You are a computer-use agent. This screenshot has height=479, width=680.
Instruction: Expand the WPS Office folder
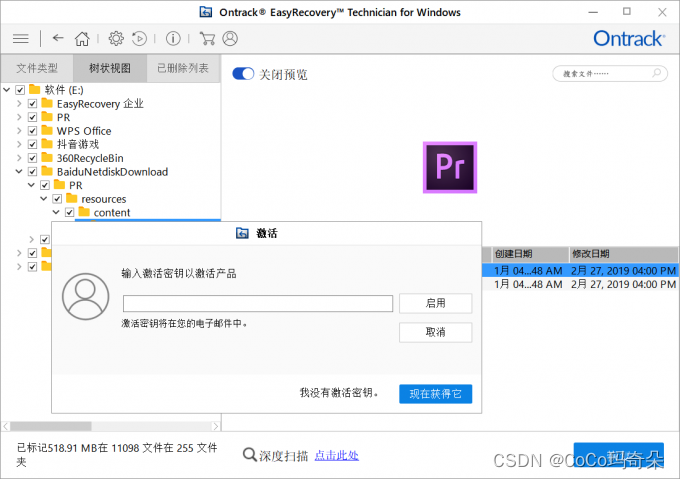tap(19, 130)
